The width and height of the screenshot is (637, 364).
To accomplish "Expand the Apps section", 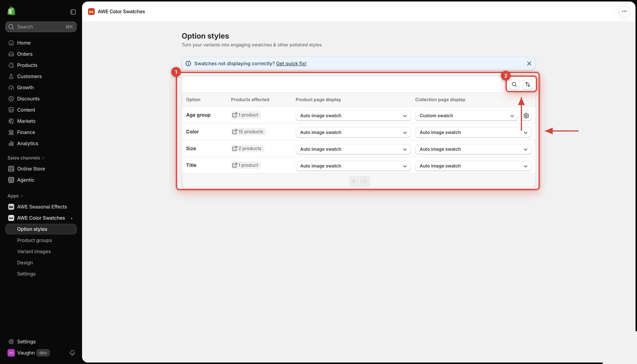I will 15,196.
